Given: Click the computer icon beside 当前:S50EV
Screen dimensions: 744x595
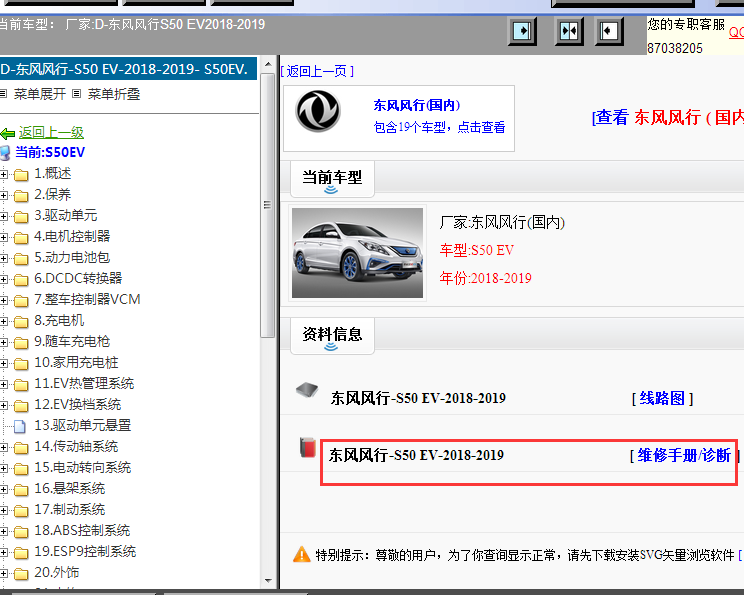Looking at the screenshot, I should pos(5,153).
